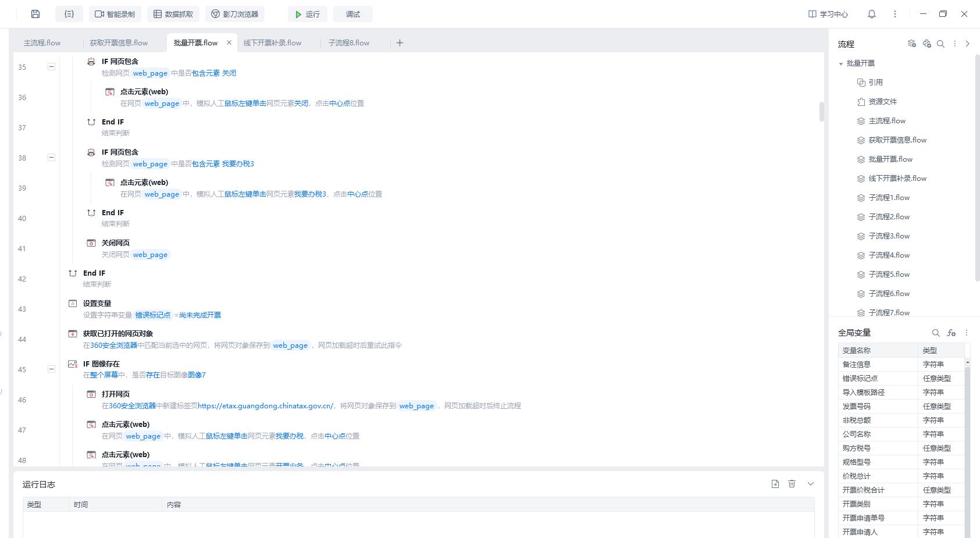Click first add-flow icon in 流程 header
The width and height of the screenshot is (980, 538).
pyautogui.click(x=912, y=44)
